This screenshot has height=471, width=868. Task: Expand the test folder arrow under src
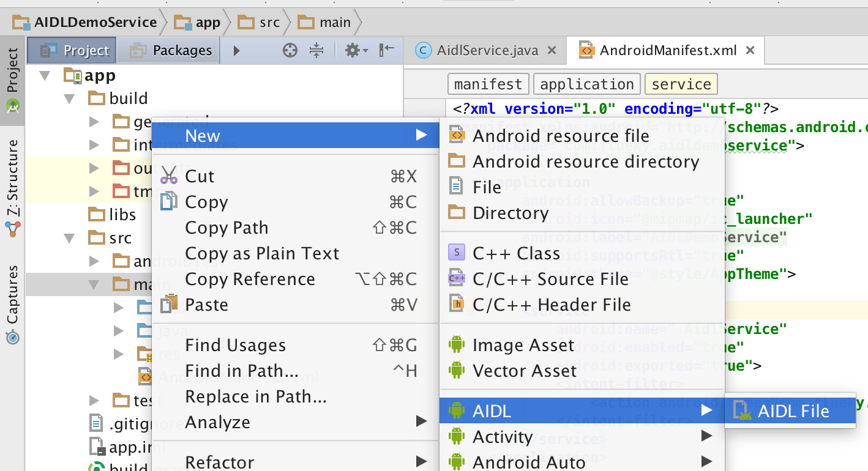(x=94, y=401)
